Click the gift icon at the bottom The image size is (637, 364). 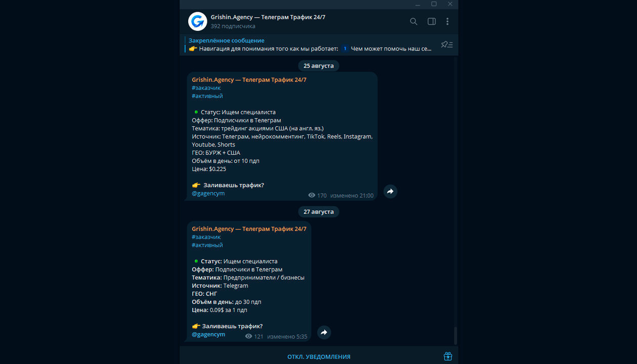[448, 356]
